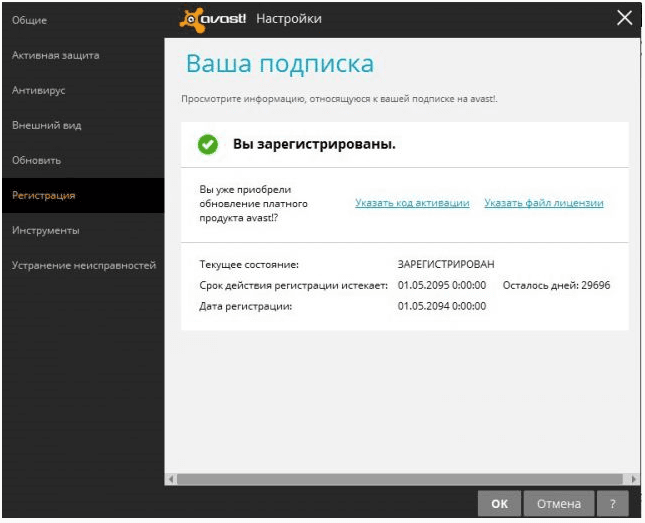This screenshot has width=645, height=523.
Task: Click the Ваша подписка heading
Action: [280, 64]
